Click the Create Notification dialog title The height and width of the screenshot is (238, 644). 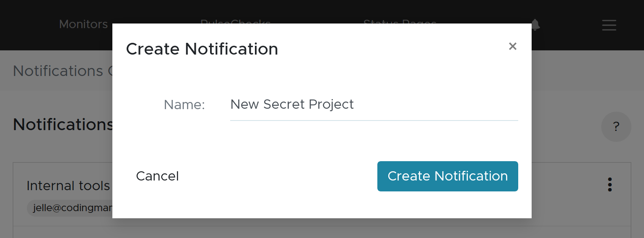pyautogui.click(x=202, y=49)
